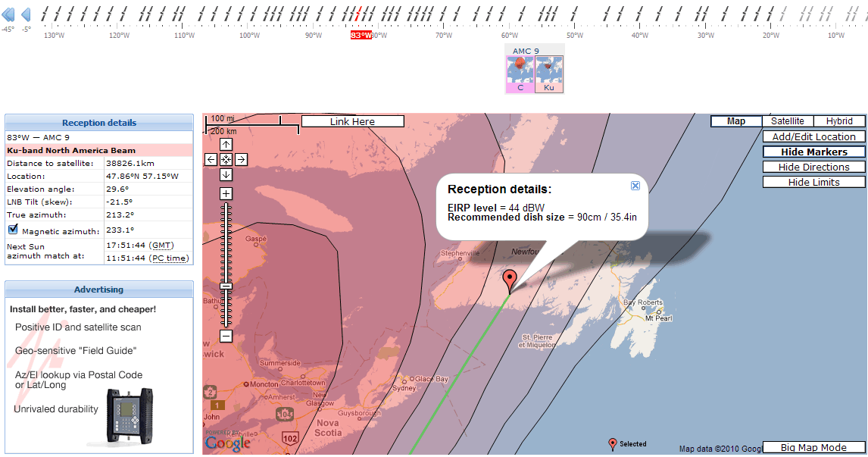Switch the map to Hybrid view

tap(839, 121)
